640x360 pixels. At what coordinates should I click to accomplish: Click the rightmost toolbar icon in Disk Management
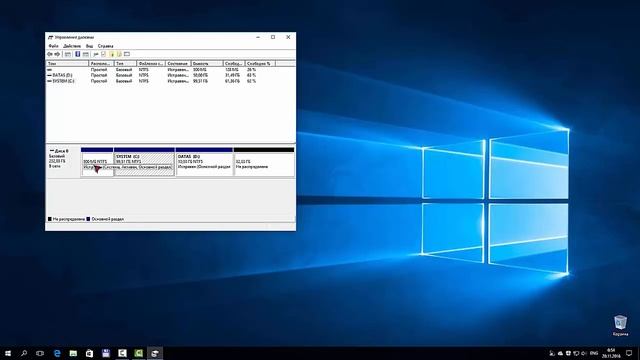click(127, 54)
